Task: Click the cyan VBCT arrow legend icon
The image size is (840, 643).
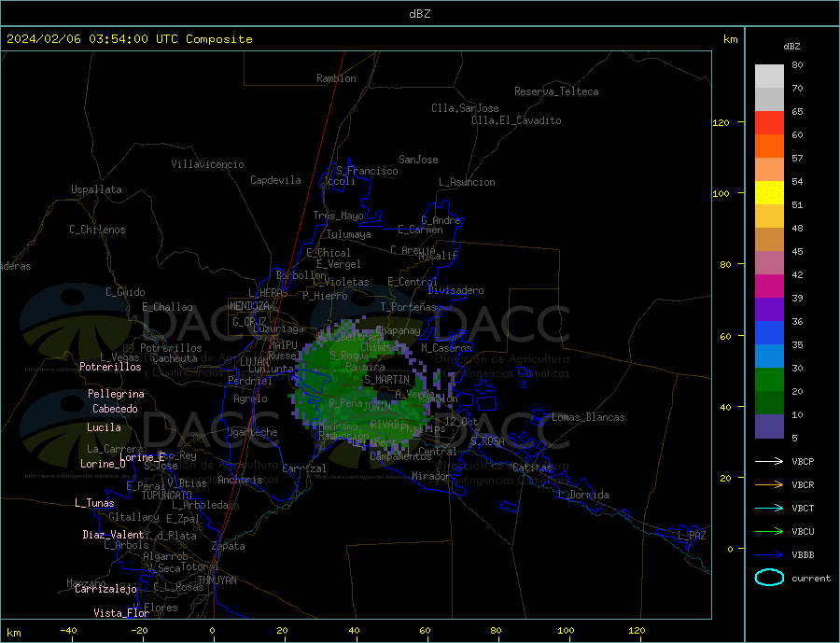Action: pos(769,508)
